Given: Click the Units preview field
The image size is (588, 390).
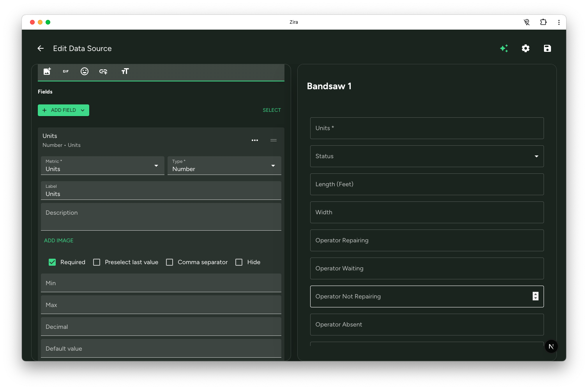Looking at the screenshot, I should [427, 128].
